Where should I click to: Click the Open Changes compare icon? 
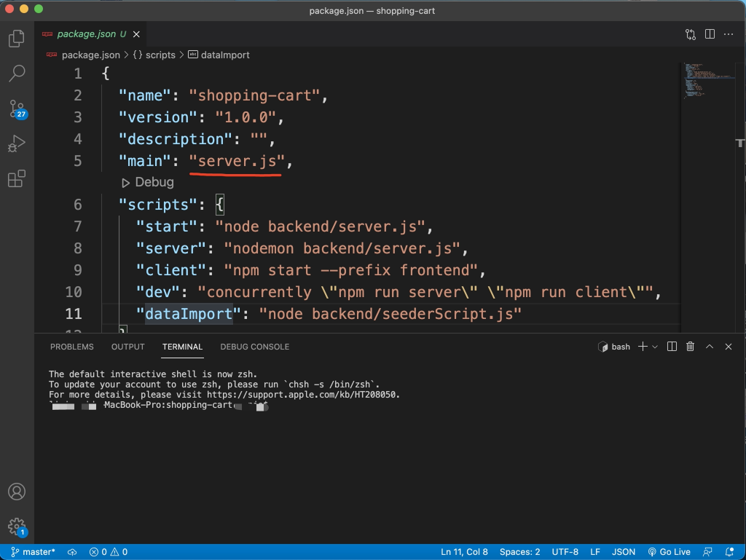click(691, 34)
